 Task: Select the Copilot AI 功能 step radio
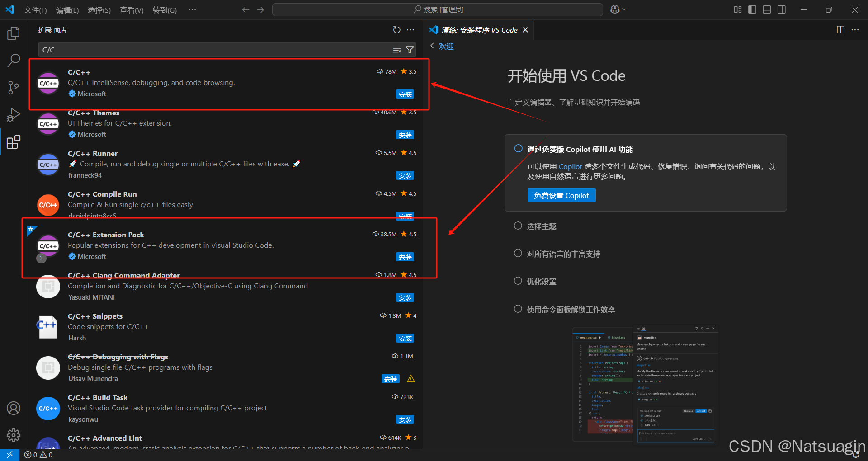tap(518, 149)
